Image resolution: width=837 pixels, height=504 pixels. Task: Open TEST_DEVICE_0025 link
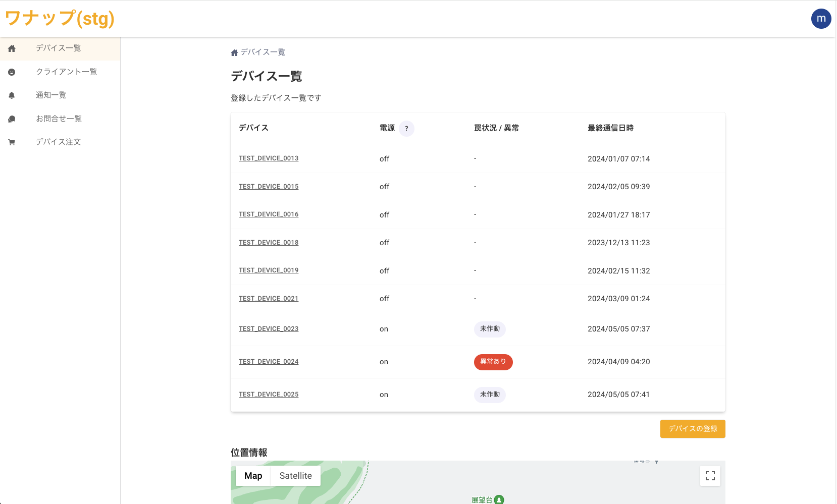coord(269,395)
